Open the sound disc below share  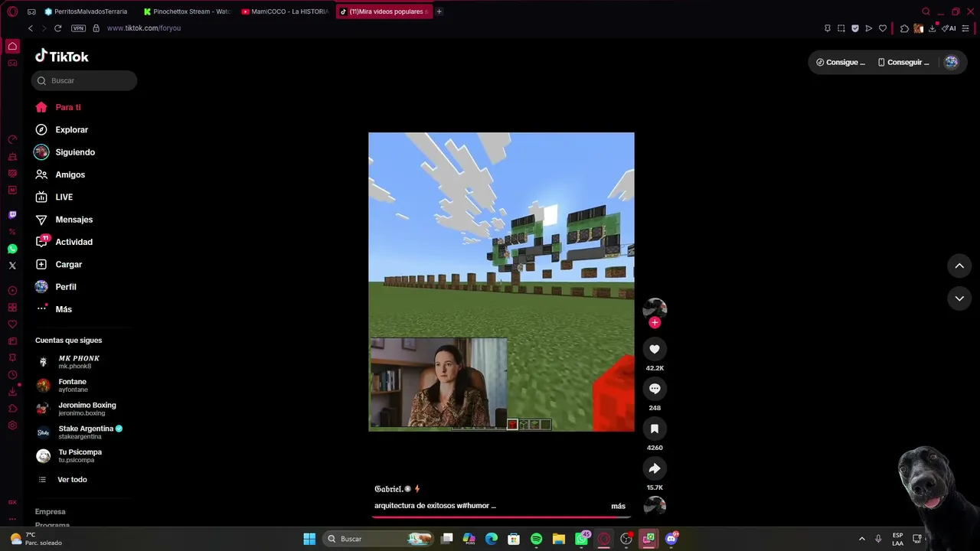point(655,506)
